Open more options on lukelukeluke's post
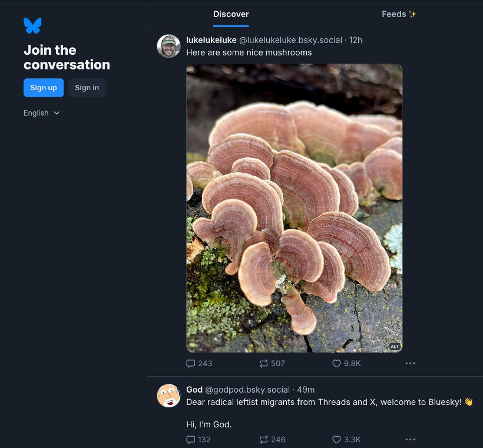Screen dimensions: 483x448 coord(410,363)
